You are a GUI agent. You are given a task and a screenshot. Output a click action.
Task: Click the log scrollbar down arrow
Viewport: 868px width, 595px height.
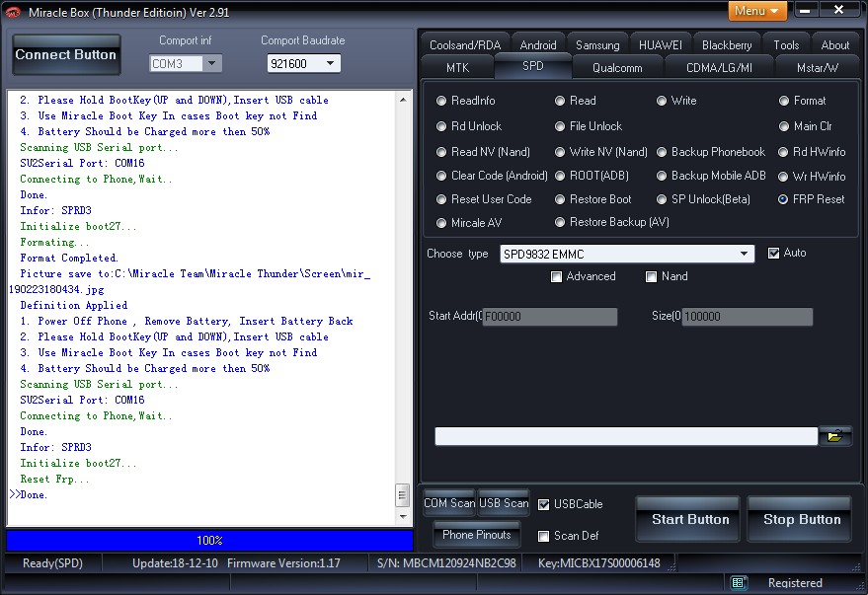pyautogui.click(x=403, y=516)
